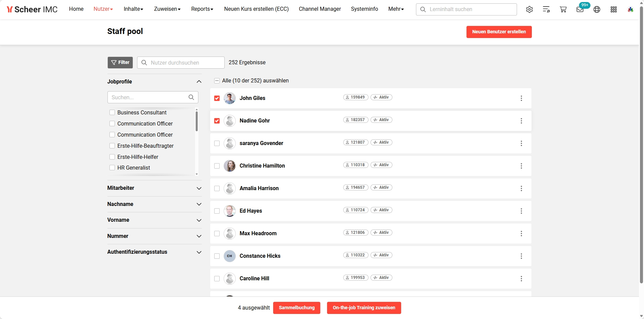Open three-dot menu for Caroline Hill
The width and height of the screenshot is (644, 319).
[521, 279]
